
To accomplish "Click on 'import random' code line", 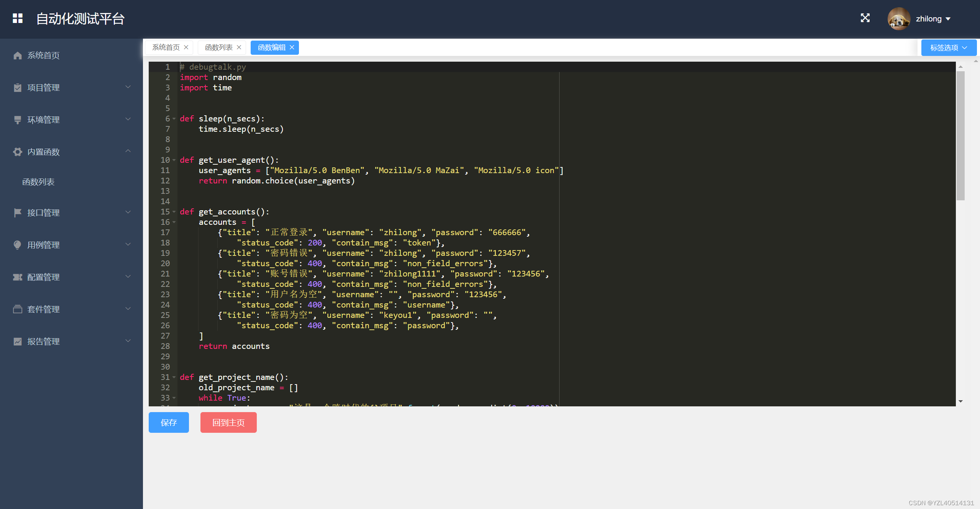I will click(211, 77).
